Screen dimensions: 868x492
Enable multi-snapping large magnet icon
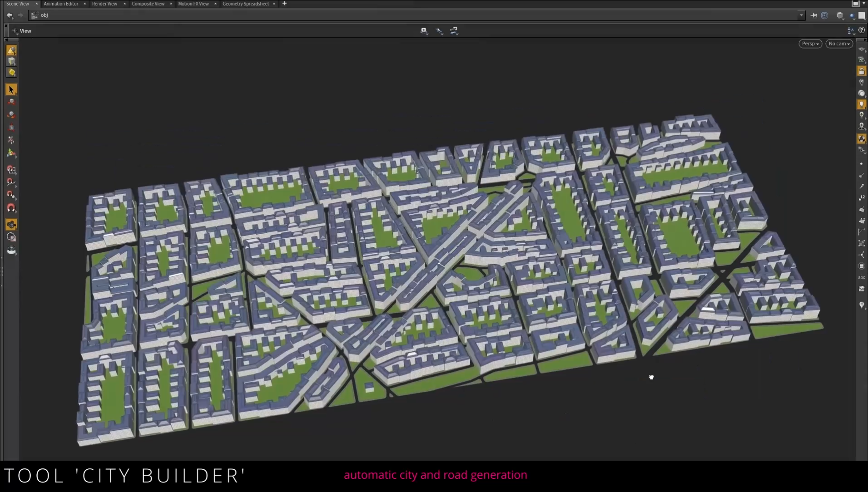11,208
